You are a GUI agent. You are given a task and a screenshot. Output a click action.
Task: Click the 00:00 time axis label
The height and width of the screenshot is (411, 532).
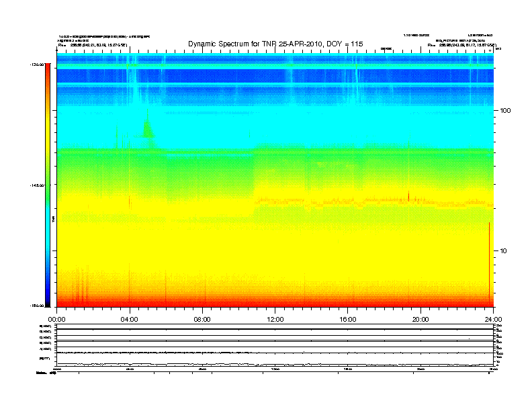click(x=56, y=320)
